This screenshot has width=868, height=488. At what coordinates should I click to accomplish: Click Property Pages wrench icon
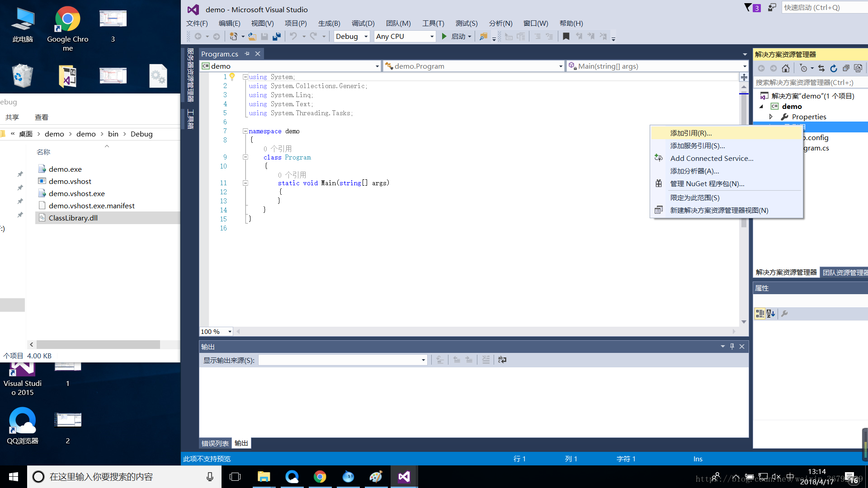[784, 314]
